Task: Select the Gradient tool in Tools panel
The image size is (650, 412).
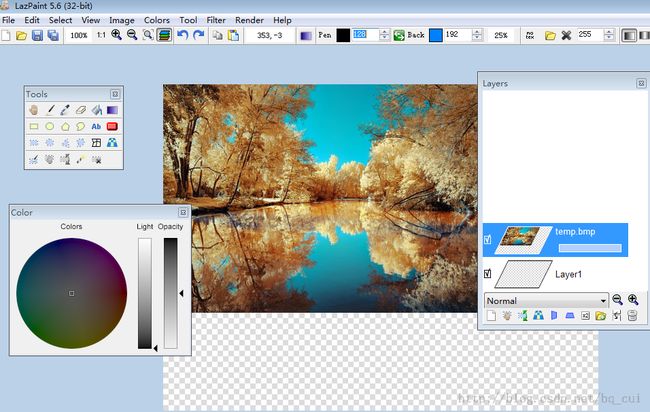Action: coord(113,110)
